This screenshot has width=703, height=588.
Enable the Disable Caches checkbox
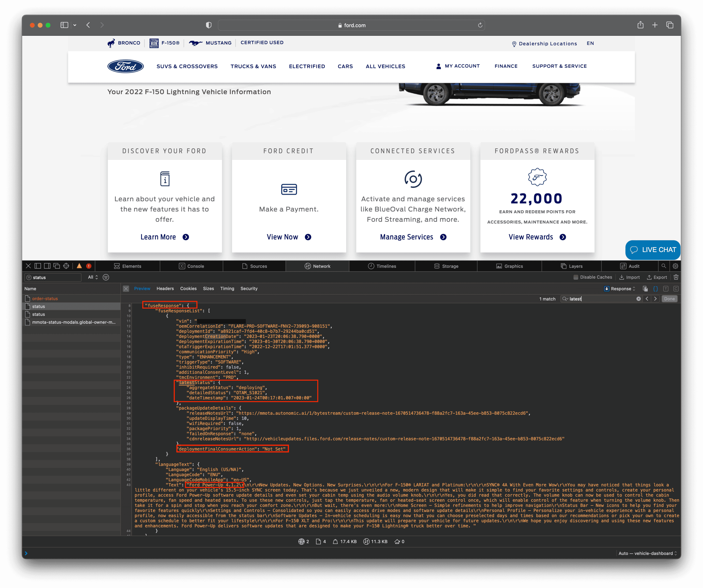pos(576,277)
